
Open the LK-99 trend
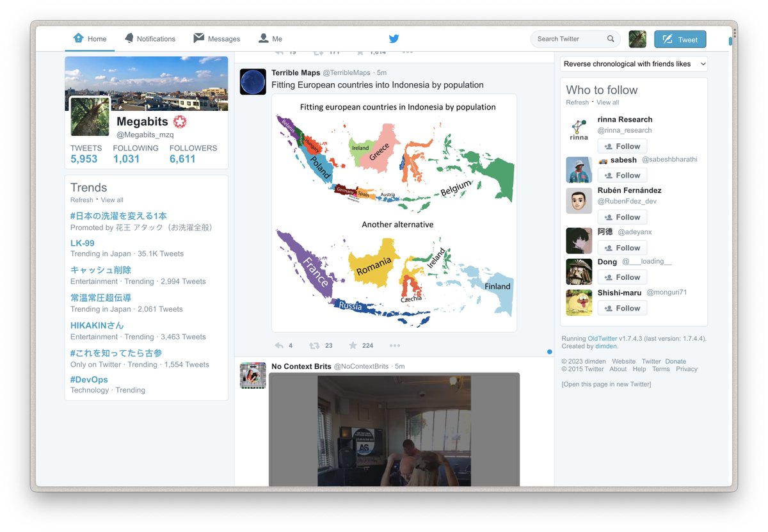83,243
